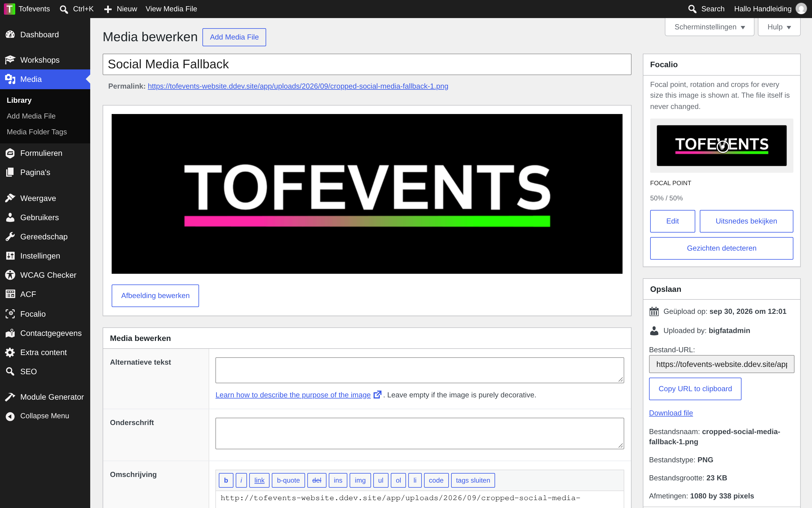The width and height of the screenshot is (812, 508).
Task: Click the Social Media Fallback title field
Action: pos(367,64)
